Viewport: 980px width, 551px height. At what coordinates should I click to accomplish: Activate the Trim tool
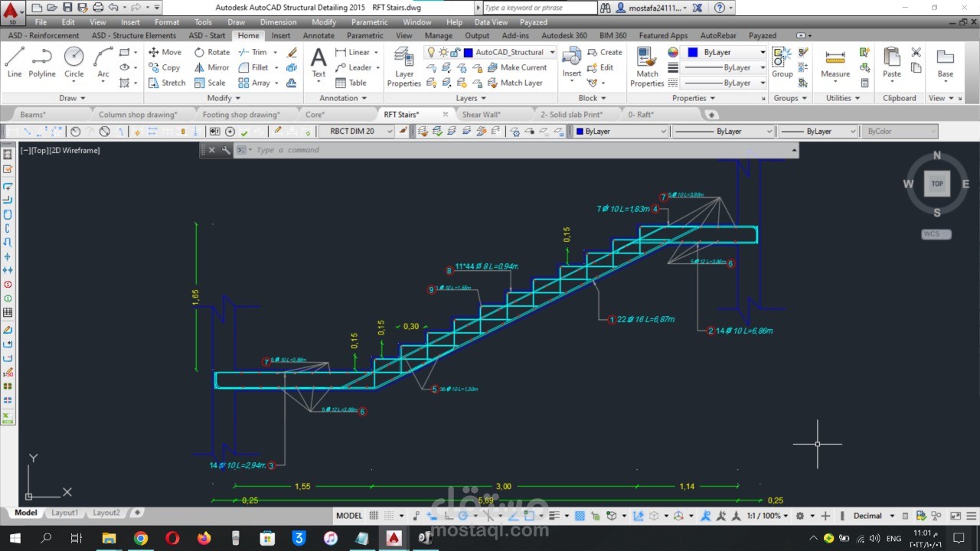click(x=253, y=52)
